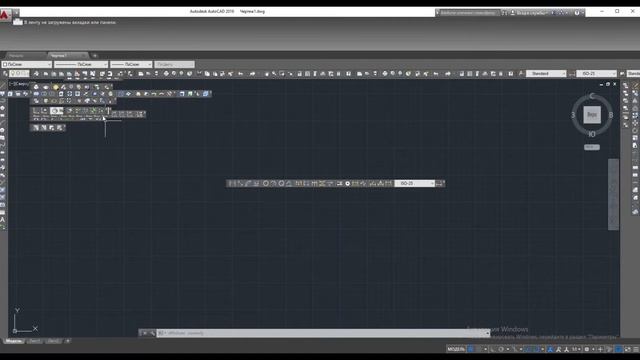Click the viewport label [-][Сверху] text
The height and width of the screenshot is (360, 640).
coord(19,84)
